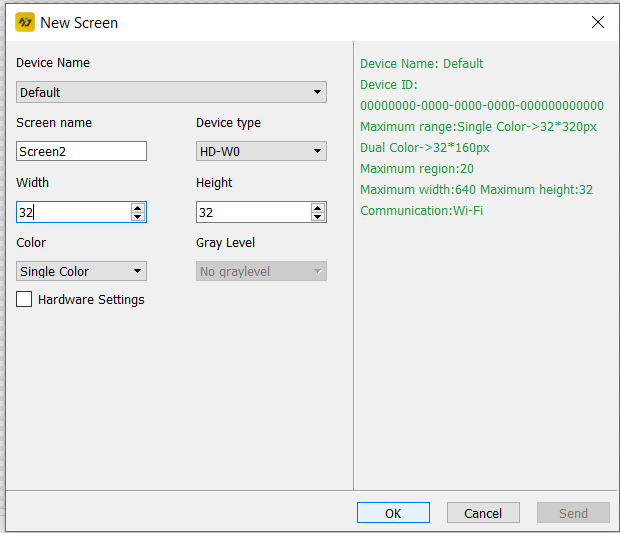This screenshot has width=620, height=533.
Task: Decrease Width using the down arrow
Action: coord(138,217)
